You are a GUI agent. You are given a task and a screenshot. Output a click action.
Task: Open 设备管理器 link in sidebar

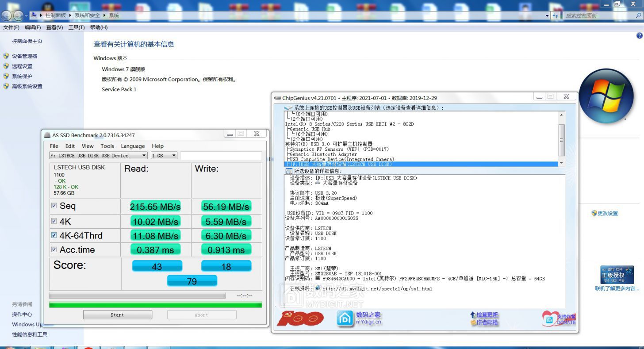click(x=25, y=56)
